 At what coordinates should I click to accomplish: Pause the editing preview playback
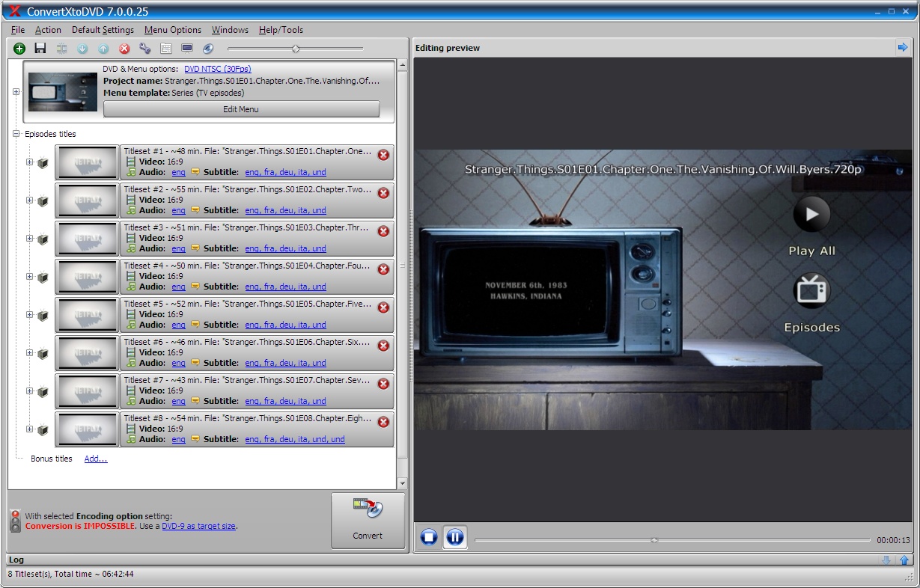[455, 537]
